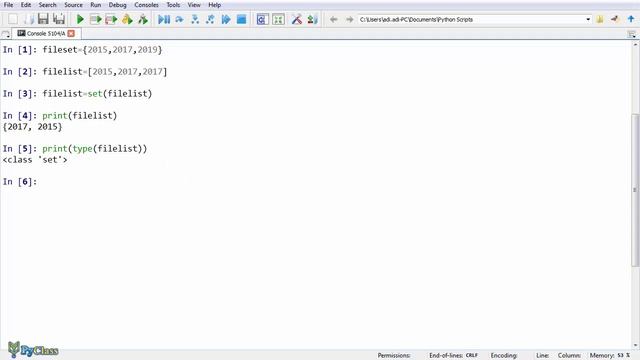Click the Open file icon
Viewport: 640px width, 360px height.
point(29,19)
